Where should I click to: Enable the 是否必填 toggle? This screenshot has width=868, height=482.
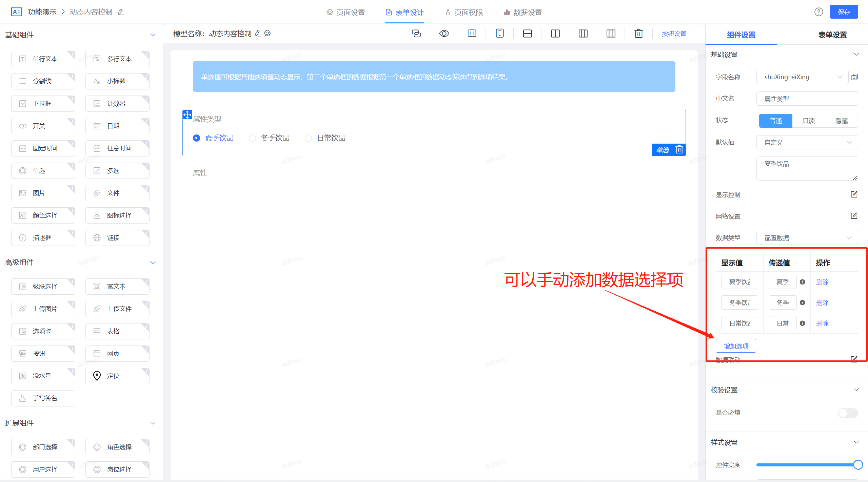point(847,413)
